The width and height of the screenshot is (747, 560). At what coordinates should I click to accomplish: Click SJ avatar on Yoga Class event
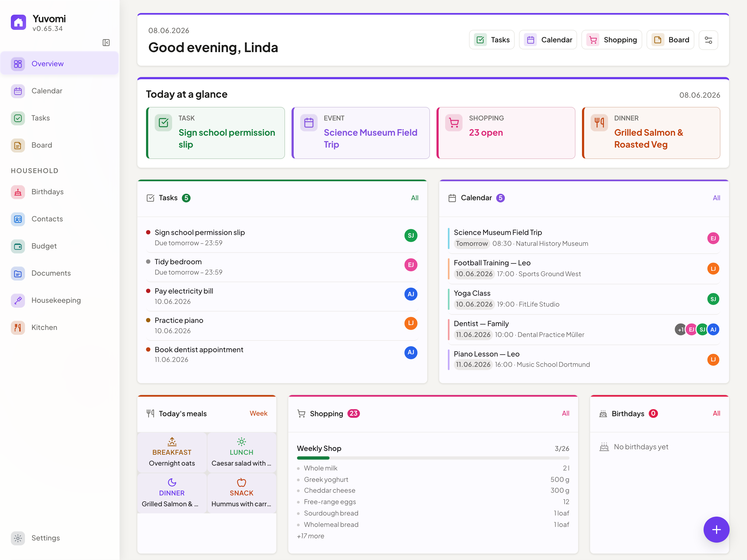713,299
